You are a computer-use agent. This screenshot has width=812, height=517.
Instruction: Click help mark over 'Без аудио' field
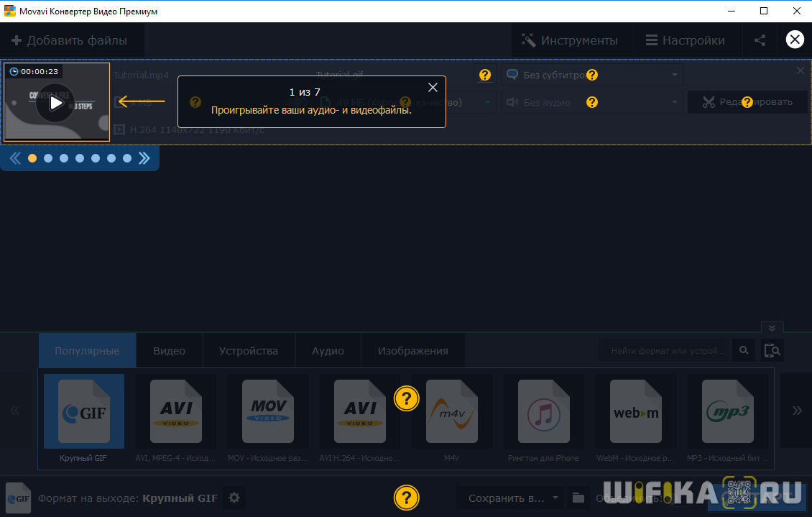[x=592, y=103]
